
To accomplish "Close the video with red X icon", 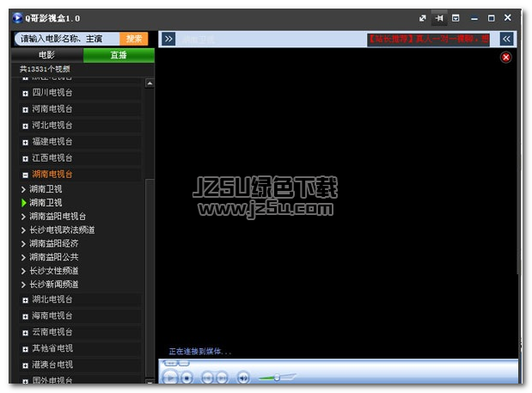I will coord(506,58).
